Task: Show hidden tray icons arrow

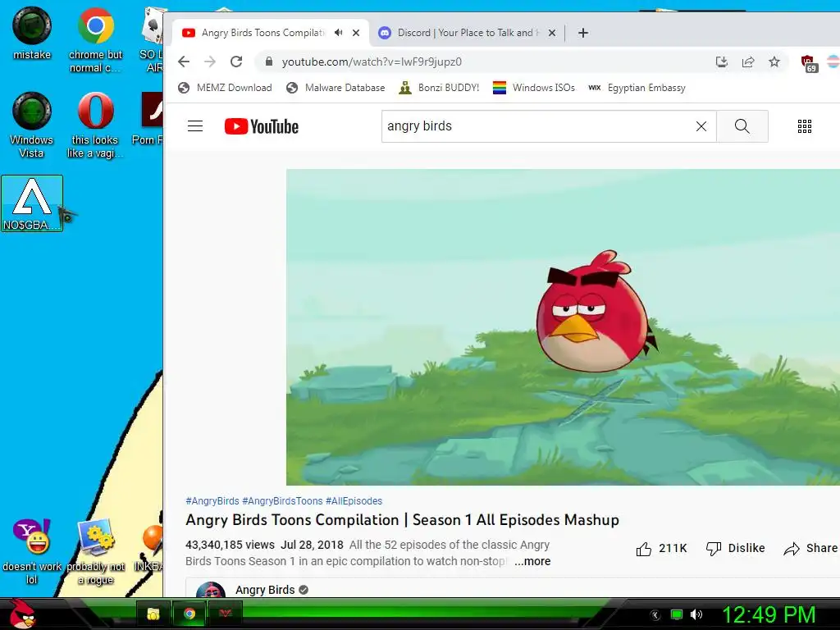Action: tap(655, 615)
